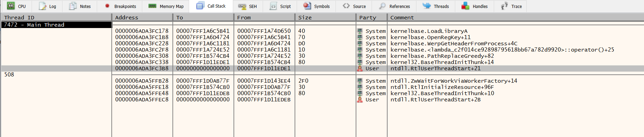Click To value 00007FFF1A6D4724
Viewport: 644px width, 137px height.
(203, 37)
